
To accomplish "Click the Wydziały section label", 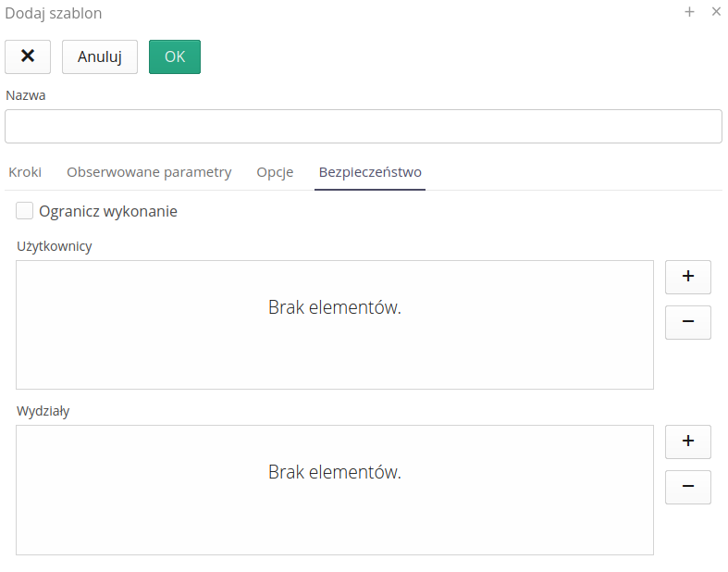I will coord(43,411).
